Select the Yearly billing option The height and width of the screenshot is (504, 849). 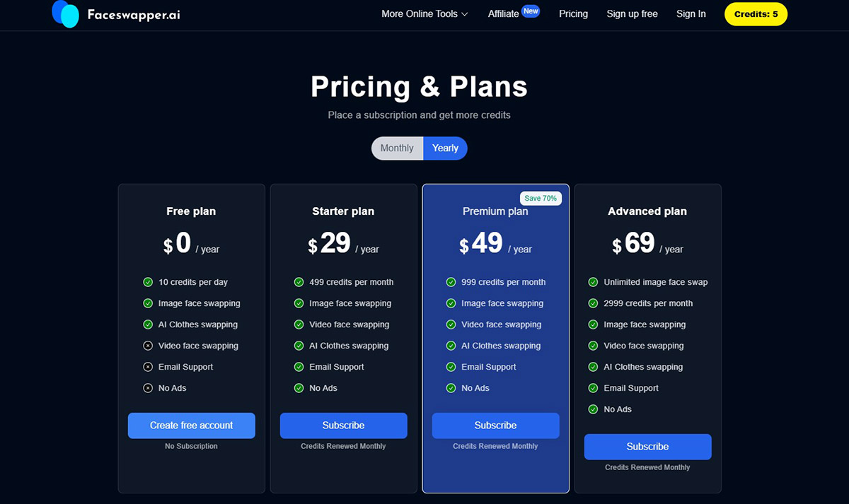[x=446, y=148]
